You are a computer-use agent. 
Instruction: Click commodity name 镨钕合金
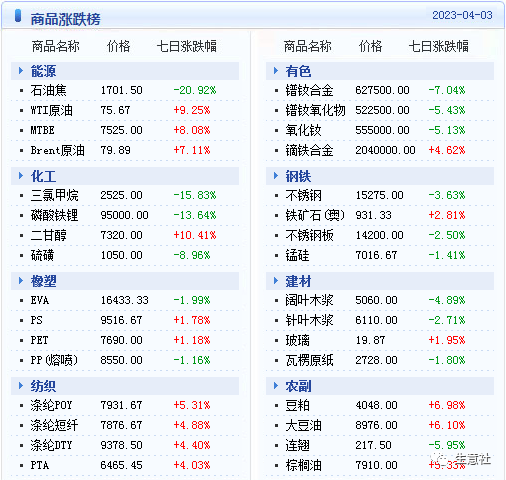pyautogui.click(x=309, y=90)
